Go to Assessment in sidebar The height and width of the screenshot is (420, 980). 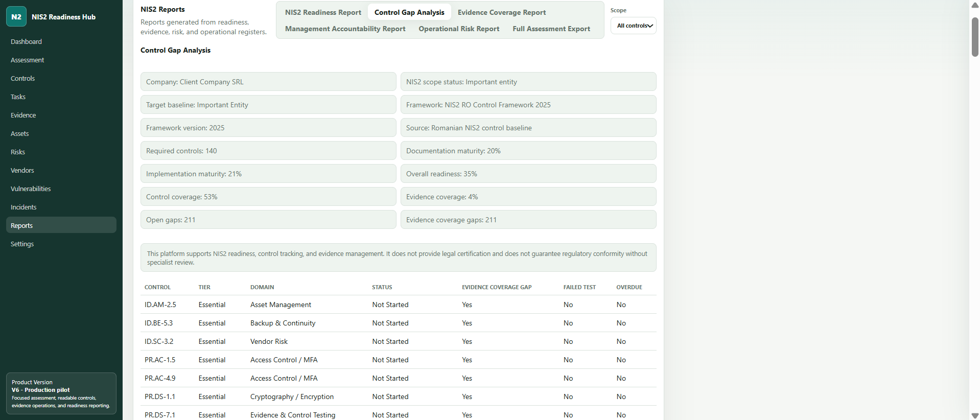tap(61, 60)
